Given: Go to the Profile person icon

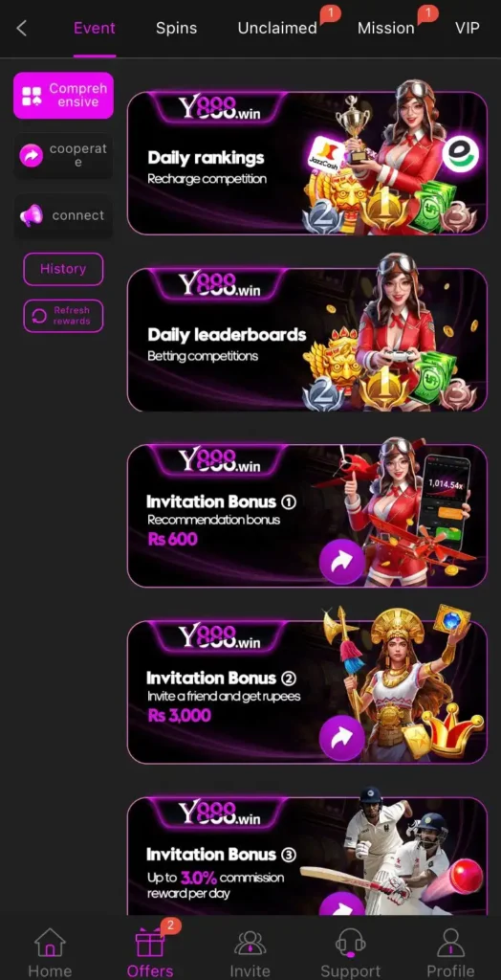Looking at the screenshot, I should (x=450, y=943).
